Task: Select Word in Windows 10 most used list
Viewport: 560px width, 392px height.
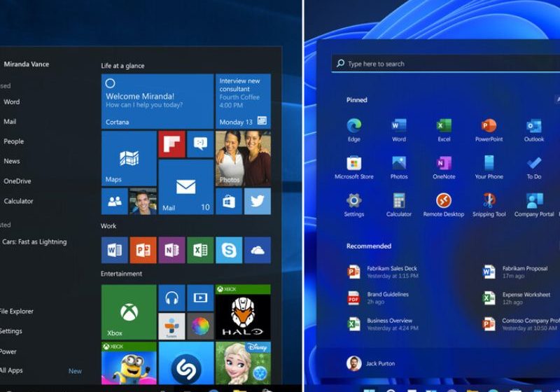Action: [11, 101]
